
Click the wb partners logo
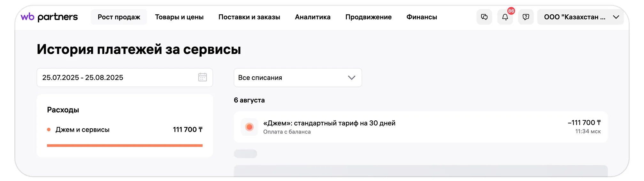pos(49,17)
